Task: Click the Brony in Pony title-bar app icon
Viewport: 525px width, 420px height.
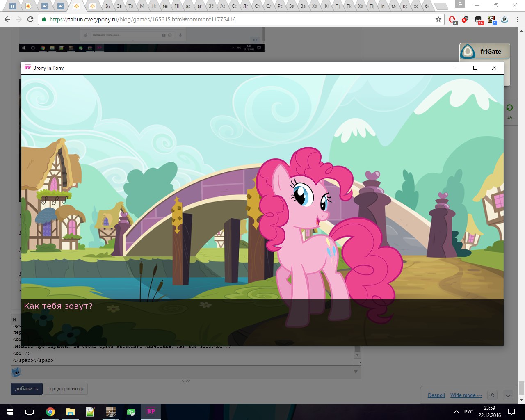Action: click(28, 68)
